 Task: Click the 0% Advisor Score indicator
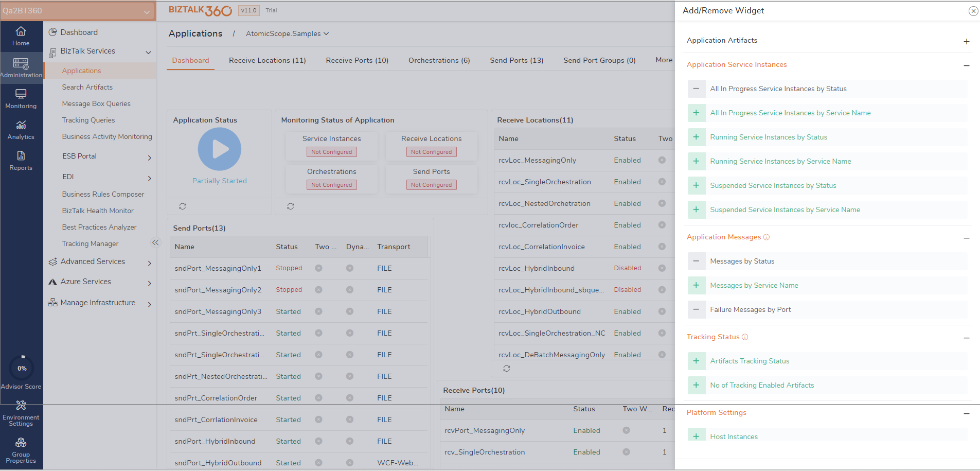[22, 368]
